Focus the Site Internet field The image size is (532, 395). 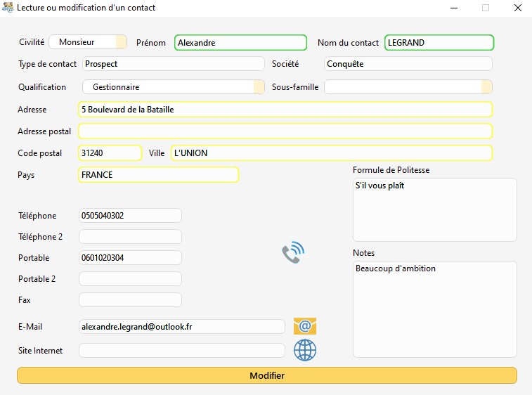(x=182, y=350)
